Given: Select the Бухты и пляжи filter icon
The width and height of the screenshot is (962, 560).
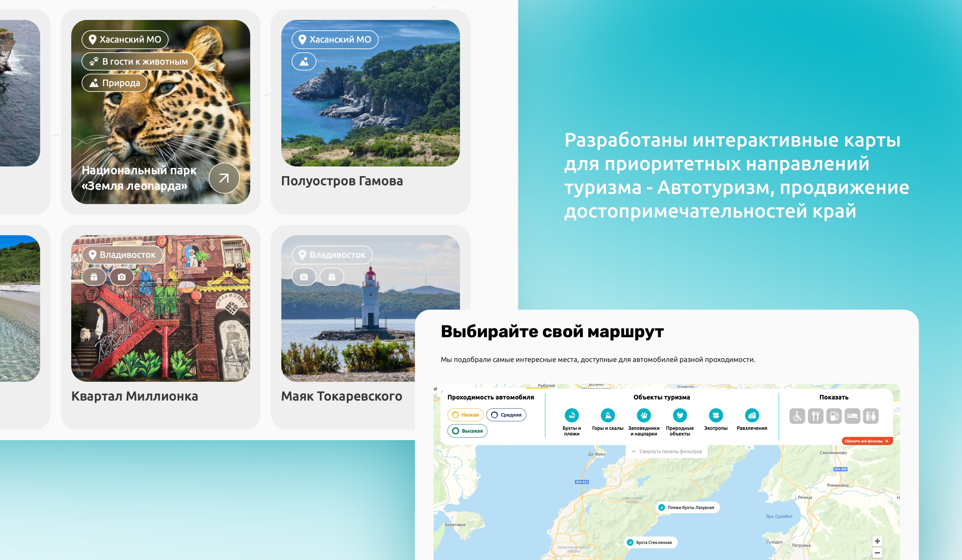Looking at the screenshot, I should (x=571, y=415).
